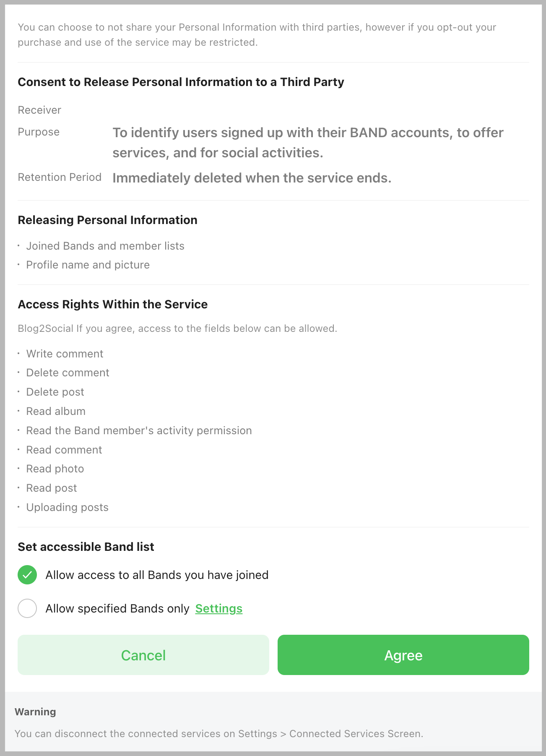The height and width of the screenshot is (756, 546).
Task: Select the empty radio for specified Bands
Action: [x=27, y=608]
